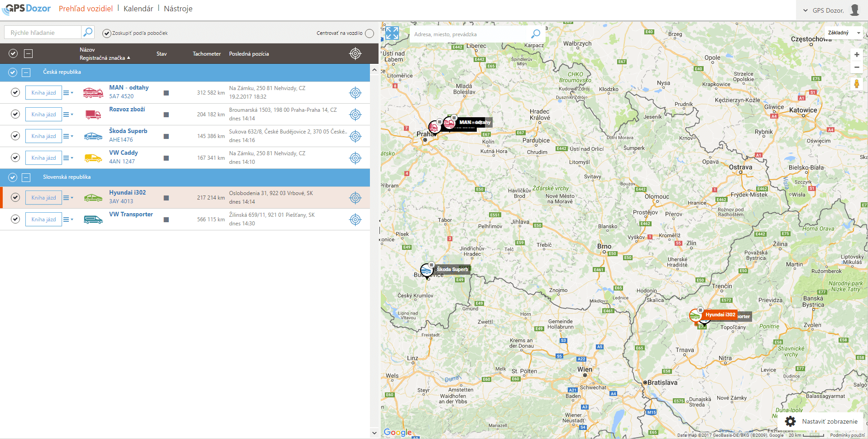Locate VW Caddy with target icon
This screenshot has width=868, height=439.
[355, 158]
